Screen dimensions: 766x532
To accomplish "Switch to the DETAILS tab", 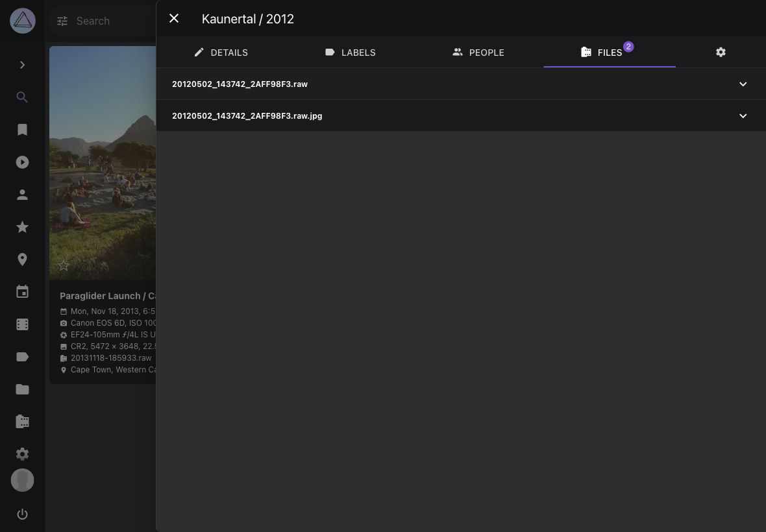I will 221,53.
